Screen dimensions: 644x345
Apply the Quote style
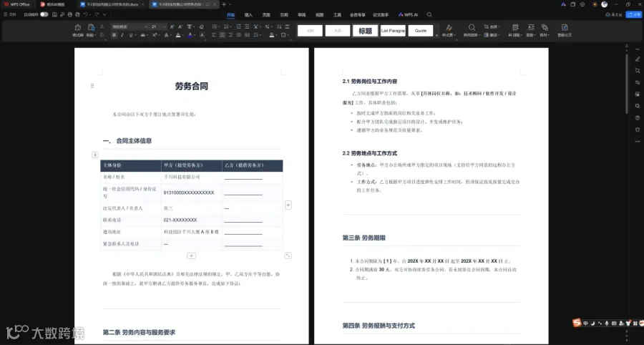pos(421,31)
